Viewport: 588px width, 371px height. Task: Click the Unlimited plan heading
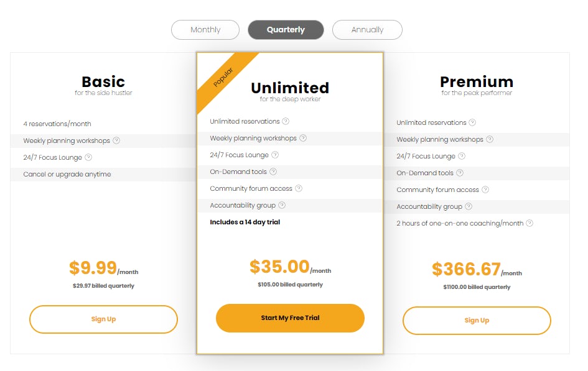290,88
